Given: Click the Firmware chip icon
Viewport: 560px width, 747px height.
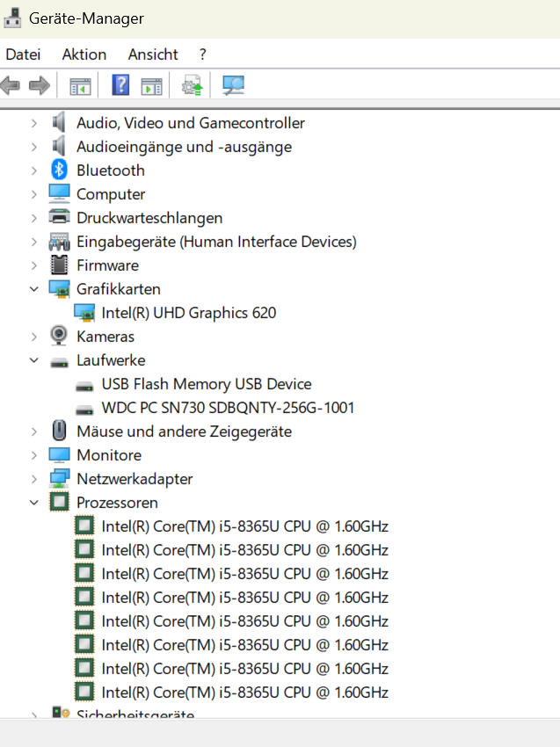Looking at the screenshot, I should 59,265.
